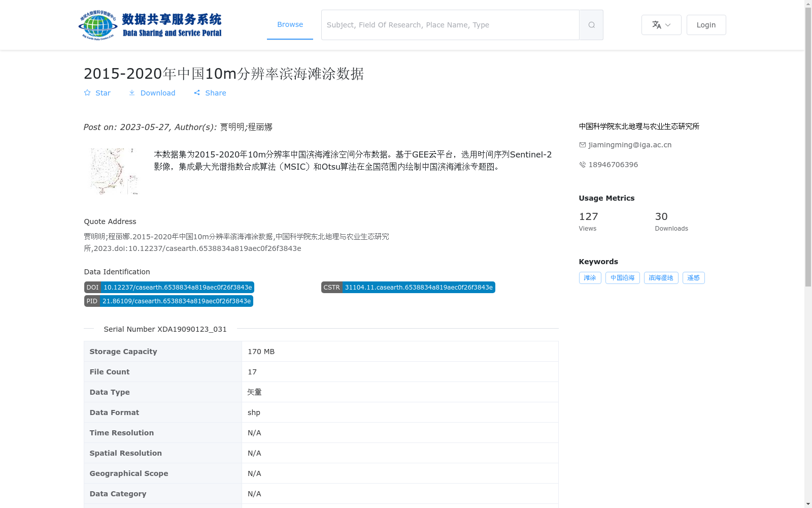
Task: Click the envelope email icon
Action: (x=583, y=145)
